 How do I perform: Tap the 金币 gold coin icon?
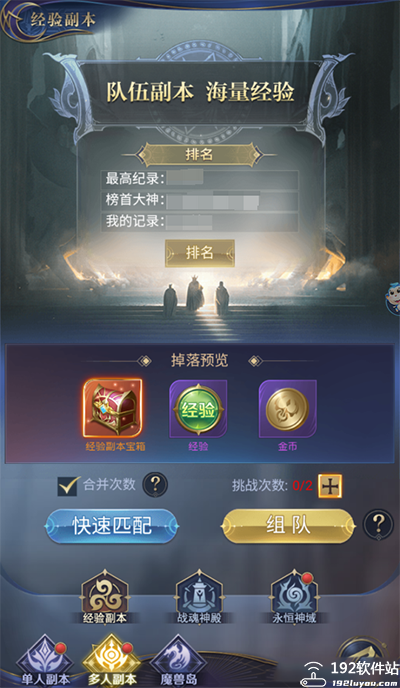(288, 409)
